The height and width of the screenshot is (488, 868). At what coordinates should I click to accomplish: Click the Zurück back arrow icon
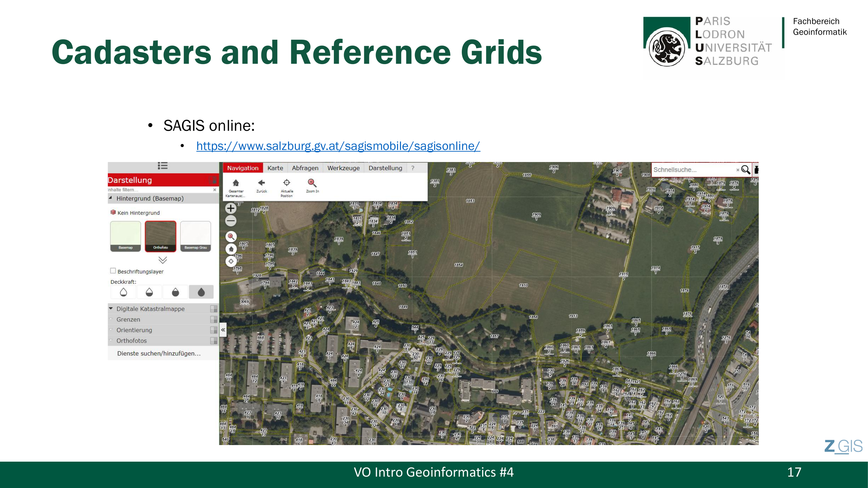click(261, 183)
